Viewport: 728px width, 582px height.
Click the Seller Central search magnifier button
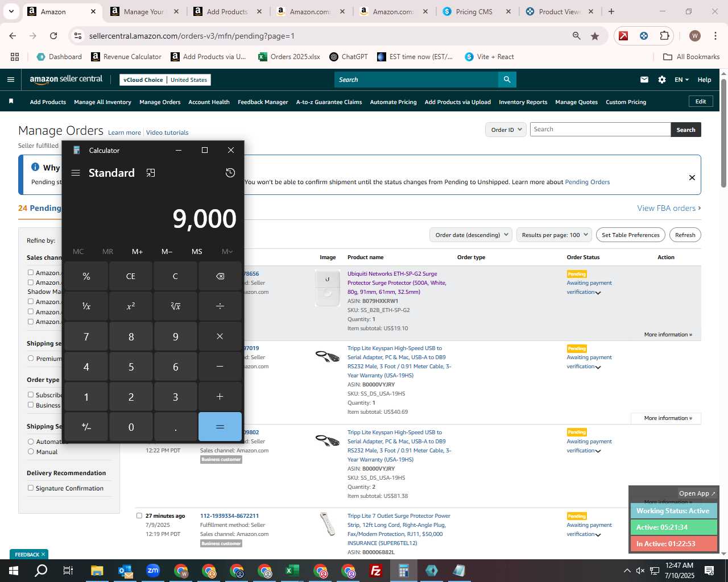(x=507, y=80)
